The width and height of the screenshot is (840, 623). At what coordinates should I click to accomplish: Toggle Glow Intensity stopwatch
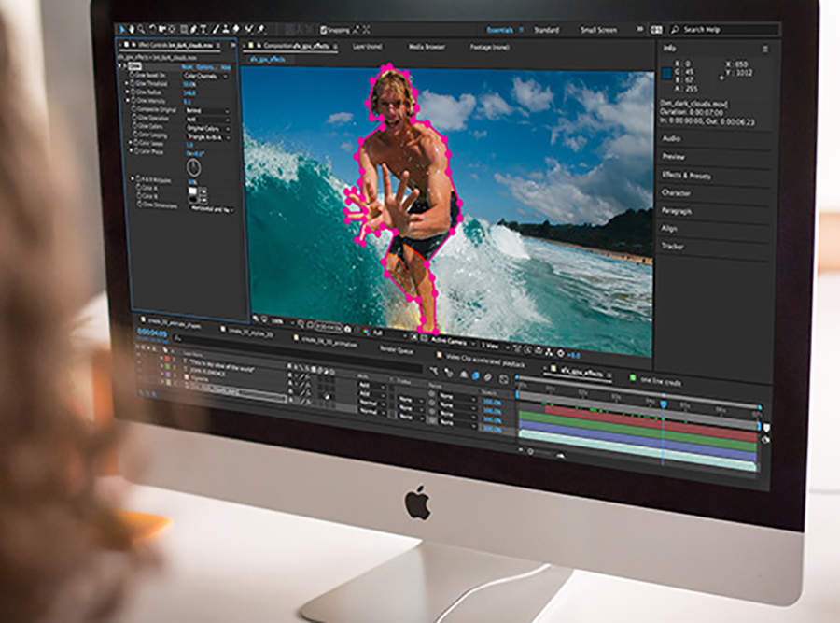click(133, 101)
